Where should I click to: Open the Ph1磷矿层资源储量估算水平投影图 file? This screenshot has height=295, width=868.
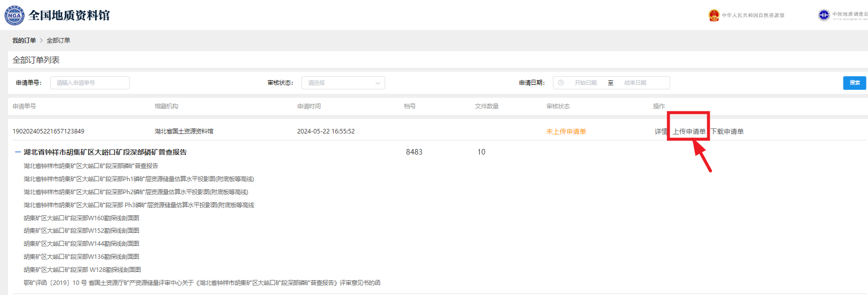coord(139,179)
